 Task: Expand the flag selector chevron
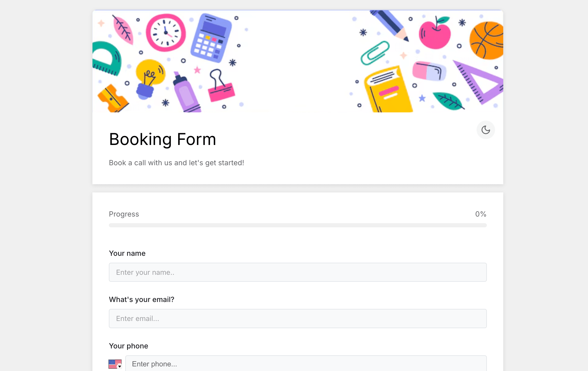tap(120, 367)
